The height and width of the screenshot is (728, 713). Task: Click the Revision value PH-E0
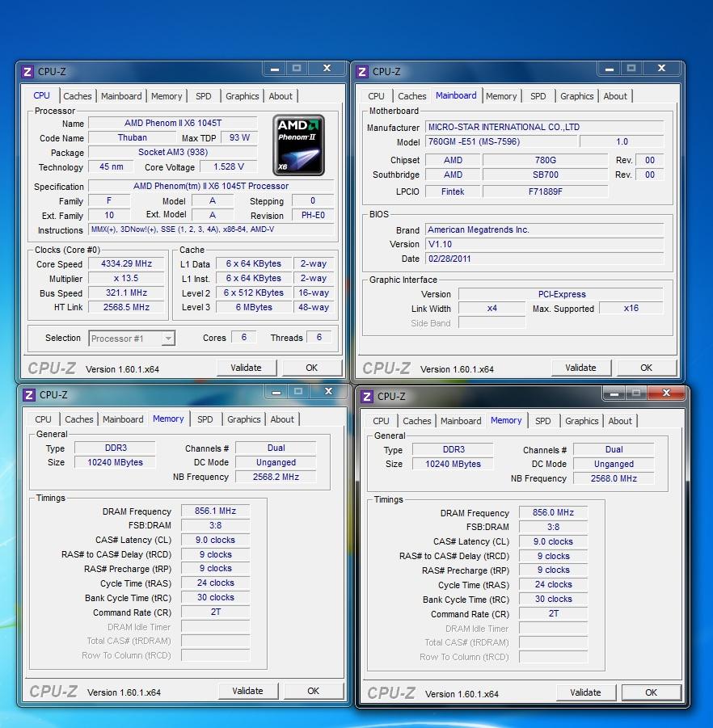[x=313, y=216]
